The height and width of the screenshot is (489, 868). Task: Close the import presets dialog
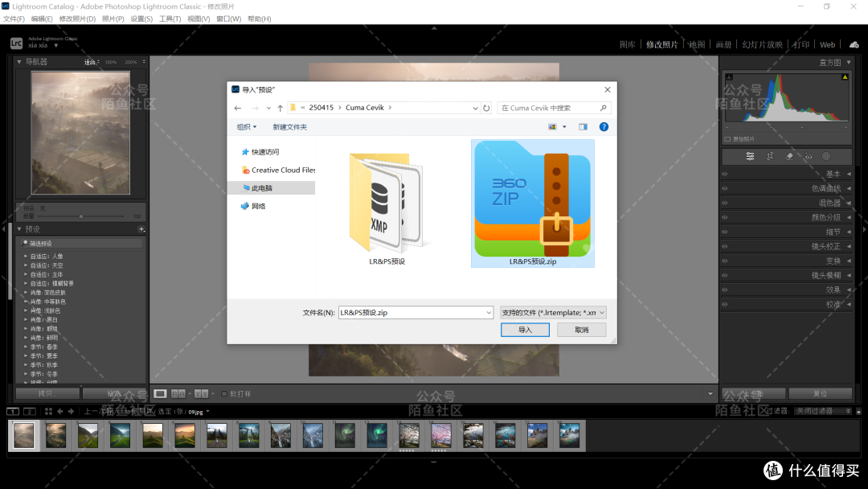tap(608, 90)
